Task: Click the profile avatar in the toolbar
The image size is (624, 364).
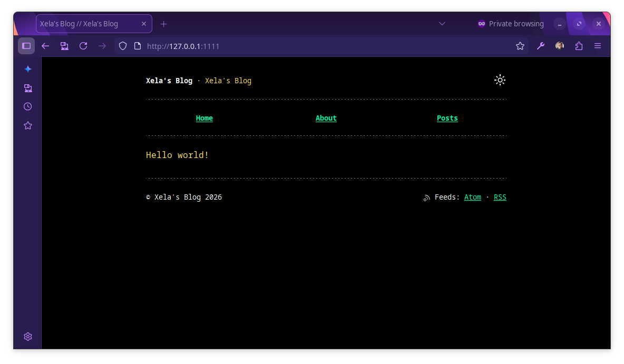Action: coord(560,46)
